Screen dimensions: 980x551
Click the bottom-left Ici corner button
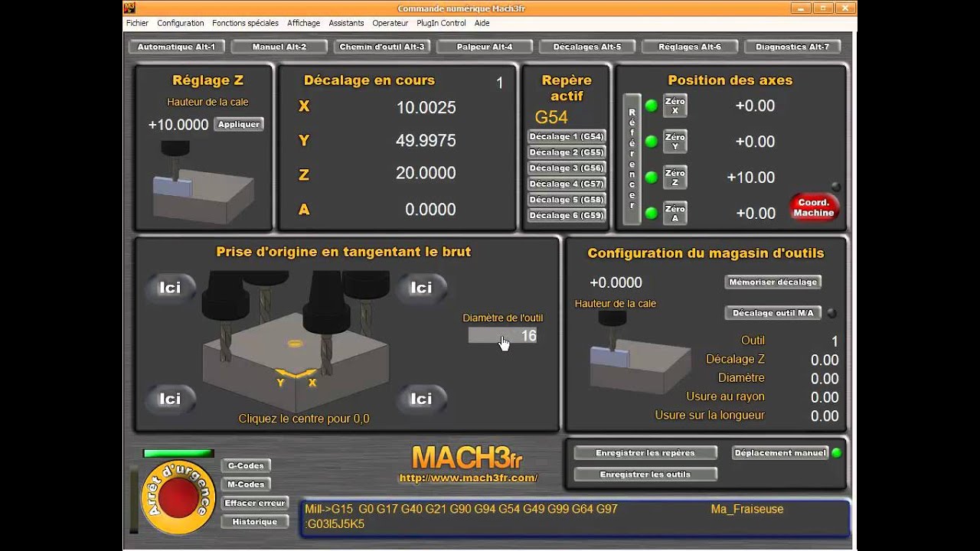170,399
